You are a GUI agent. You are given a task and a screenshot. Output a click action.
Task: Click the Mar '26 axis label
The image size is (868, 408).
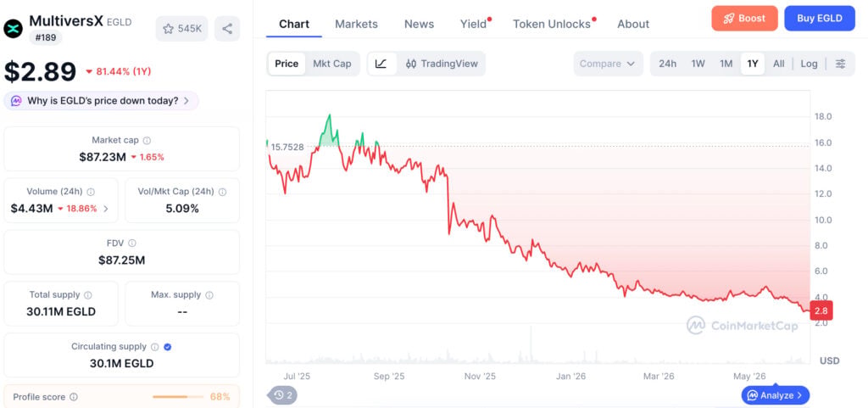click(x=659, y=377)
